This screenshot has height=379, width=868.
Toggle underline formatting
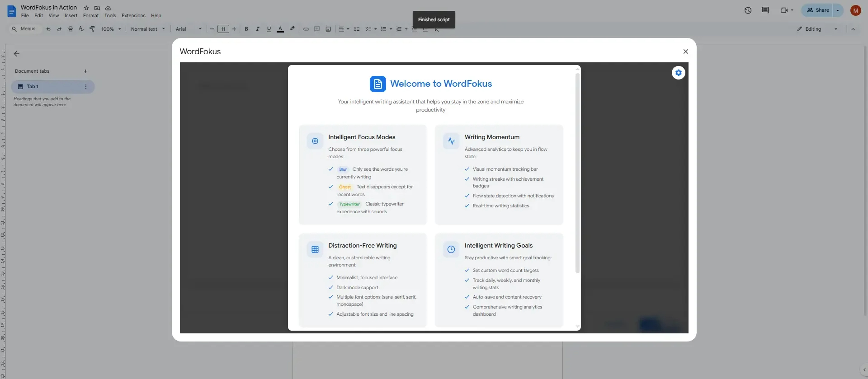tap(269, 29)
